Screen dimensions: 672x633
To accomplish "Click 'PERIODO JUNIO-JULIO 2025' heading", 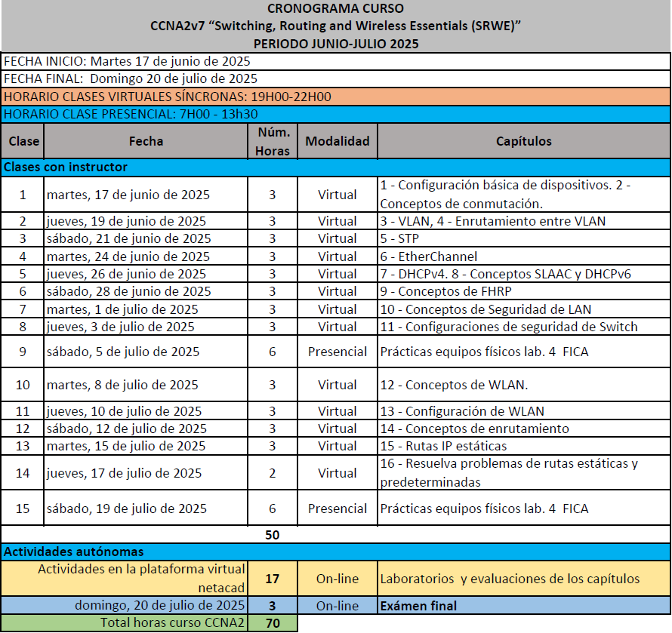I will pyautogui.click(x=335, y=44).
